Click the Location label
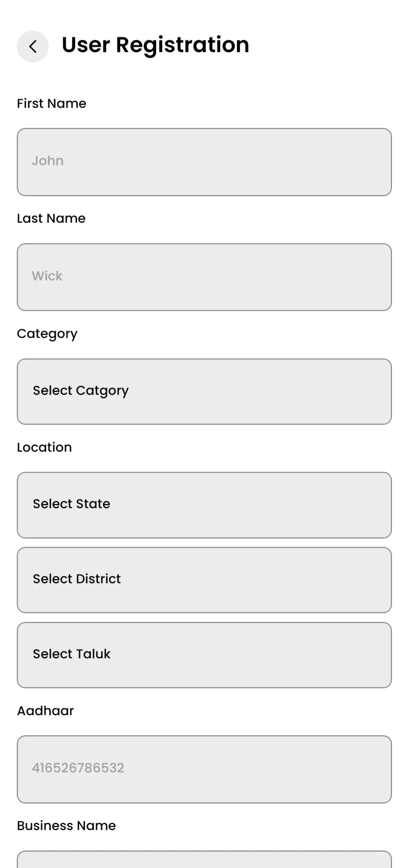The height and width of the screenshot is (868, 409). 44,447
